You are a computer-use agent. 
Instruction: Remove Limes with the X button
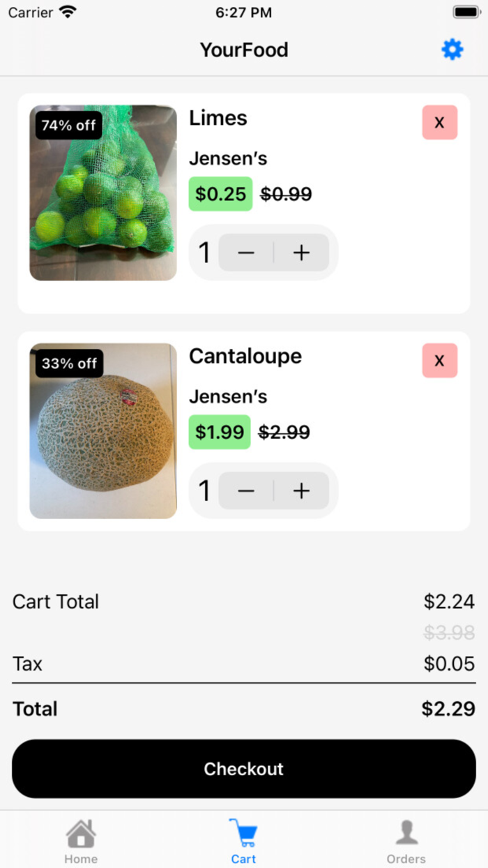click(439, 122)
